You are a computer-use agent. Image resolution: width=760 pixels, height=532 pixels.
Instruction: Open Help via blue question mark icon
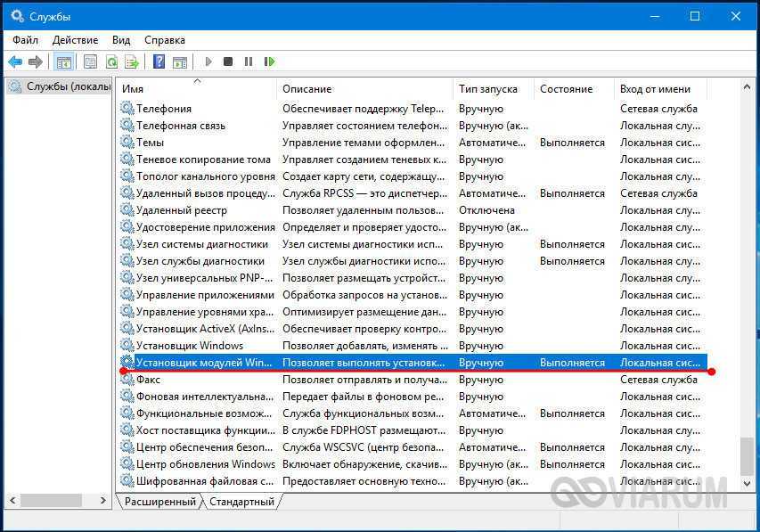tap(159, 61)
